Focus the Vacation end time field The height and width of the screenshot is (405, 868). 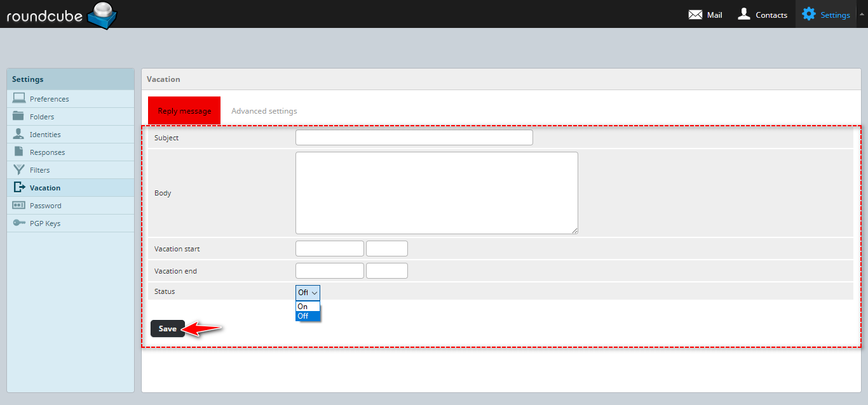(387, 270)
